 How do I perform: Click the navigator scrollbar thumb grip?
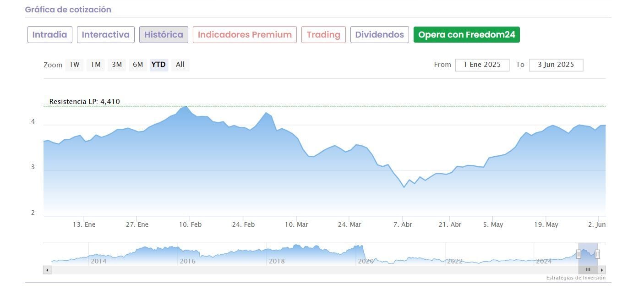pyautogui.click(x=588, y=270)
